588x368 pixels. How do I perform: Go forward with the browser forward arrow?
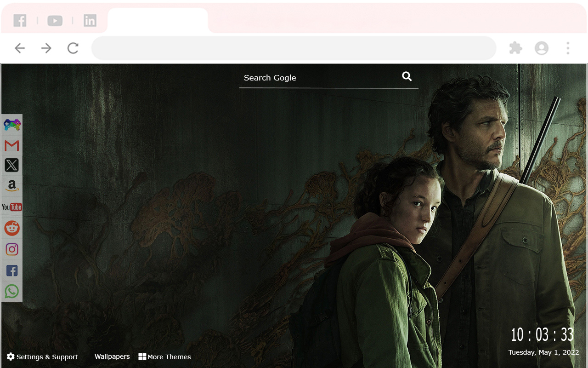pyautogui.click(x=46, y=48)
